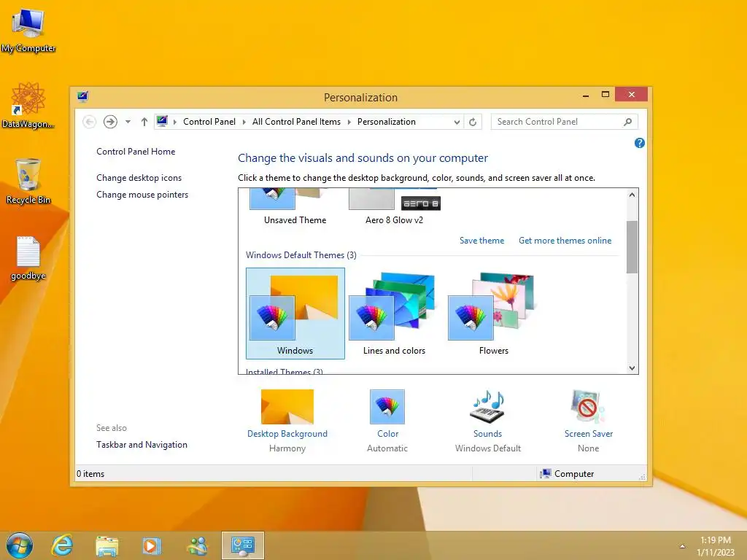Click the Personalization window title icon
Image resolution: width=747 pixels, height=560 pixels.
[83, 97]
